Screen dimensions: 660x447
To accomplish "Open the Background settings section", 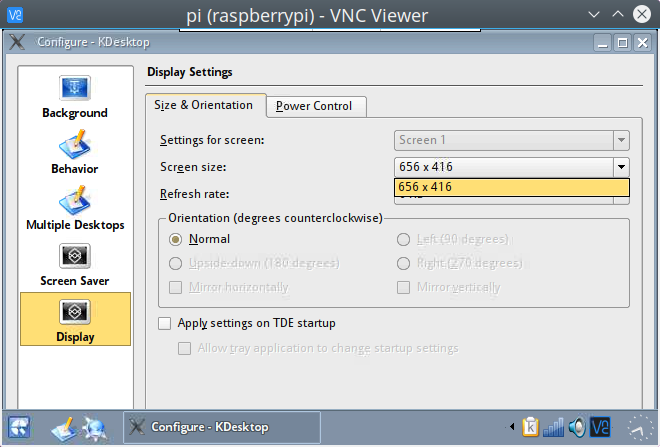I will 75,97.
